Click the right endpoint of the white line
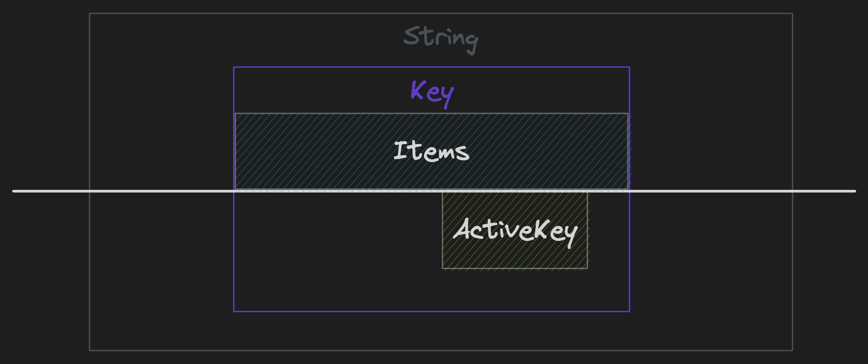 click(855, 191)
